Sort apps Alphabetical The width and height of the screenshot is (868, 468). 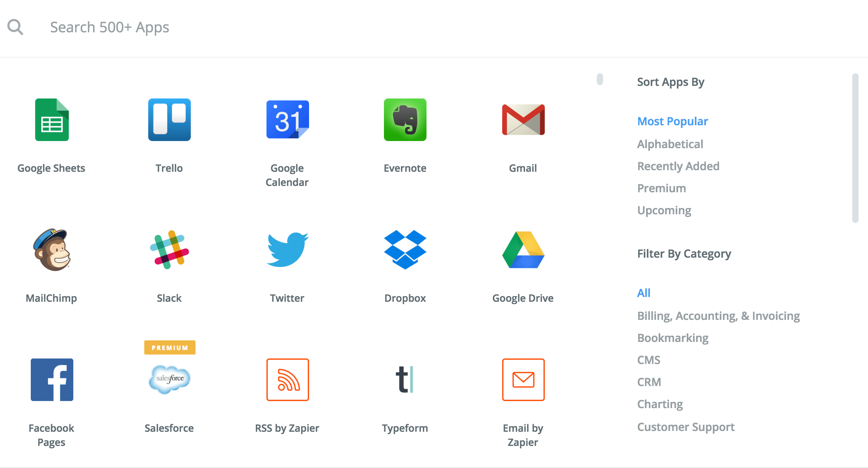(x=670, y=144)
